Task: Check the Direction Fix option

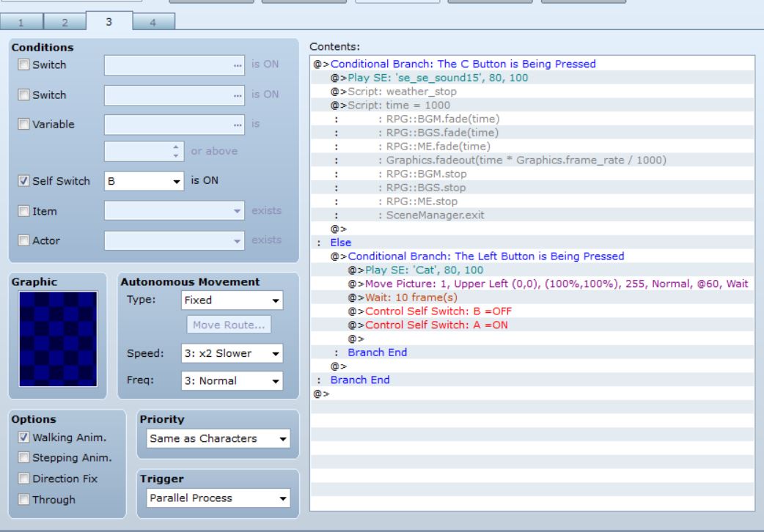Action: click(23, 479)
